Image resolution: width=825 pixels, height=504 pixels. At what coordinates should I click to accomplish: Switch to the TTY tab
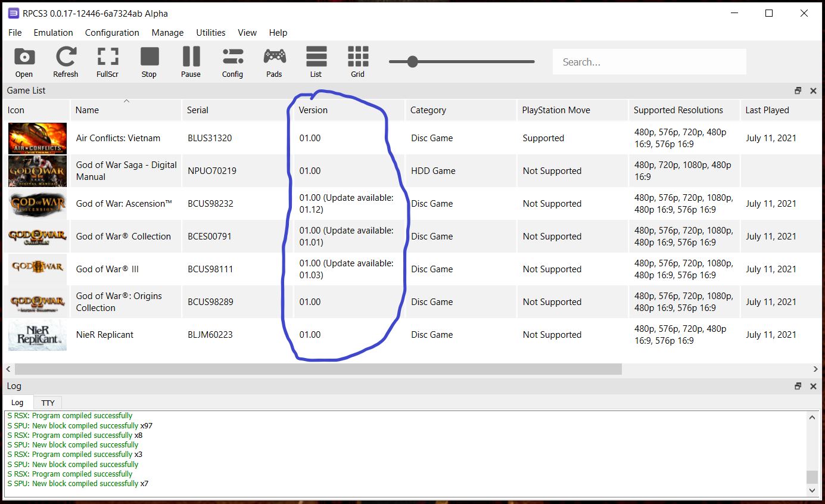click(48, 403)
